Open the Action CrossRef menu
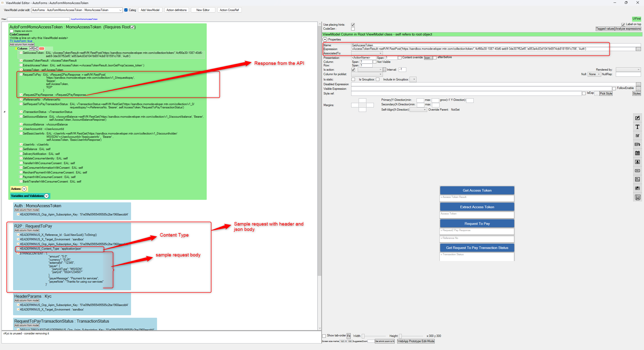 click(229, 10)
